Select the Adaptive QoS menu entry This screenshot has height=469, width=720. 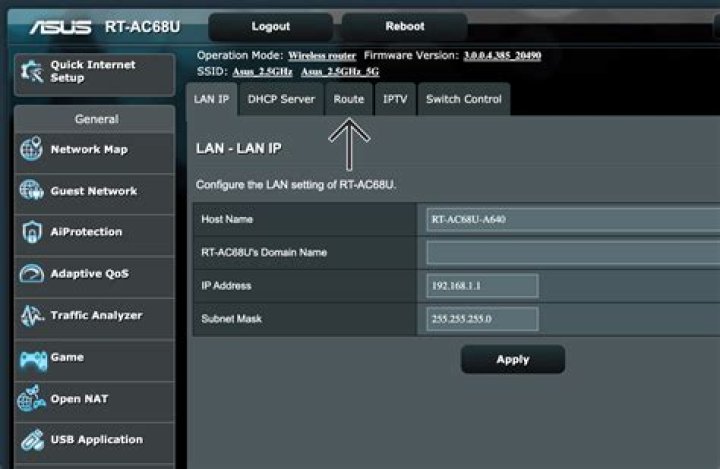pos(95,277)
